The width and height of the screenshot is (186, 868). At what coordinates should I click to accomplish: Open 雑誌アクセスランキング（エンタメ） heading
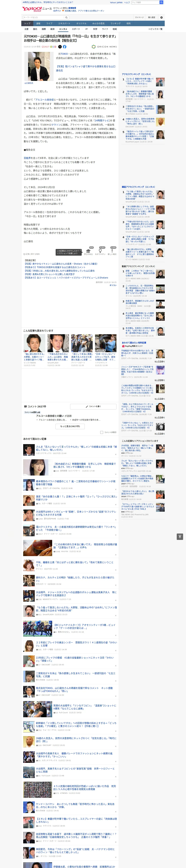click(138, 187)
